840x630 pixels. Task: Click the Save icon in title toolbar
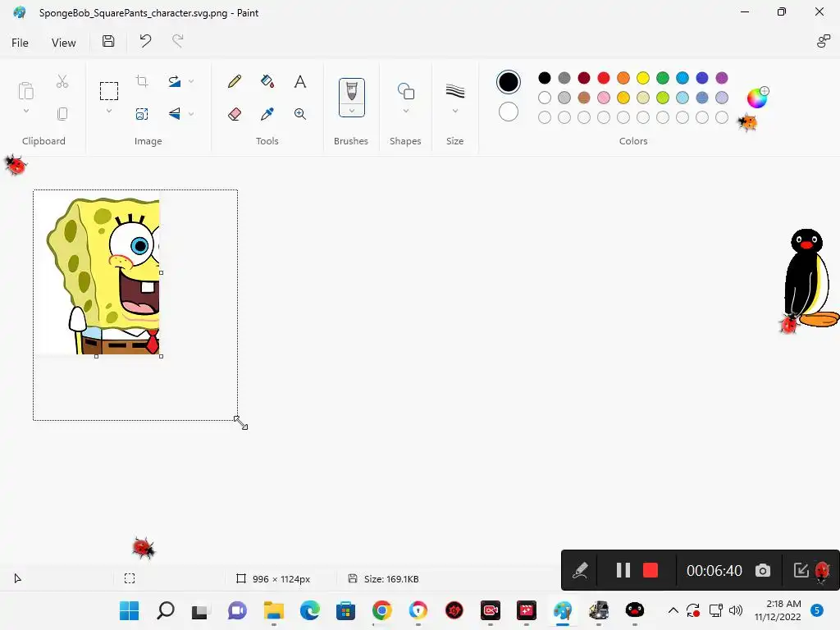coord(108,41)
